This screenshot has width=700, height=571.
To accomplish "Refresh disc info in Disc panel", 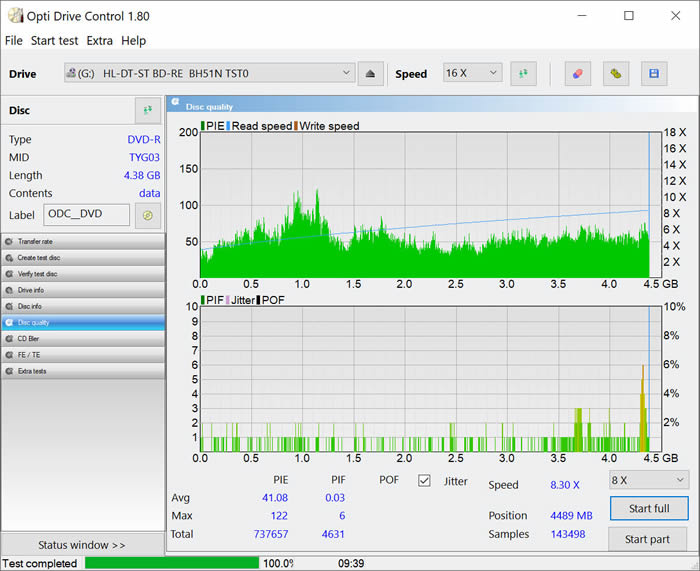I will (x=148, y=110).
